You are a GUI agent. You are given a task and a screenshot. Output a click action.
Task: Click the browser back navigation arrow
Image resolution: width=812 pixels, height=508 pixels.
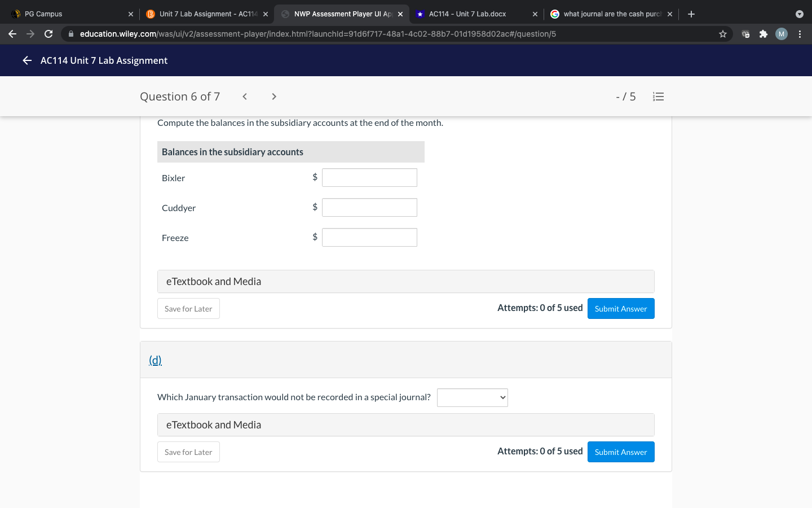click(12, 34)
